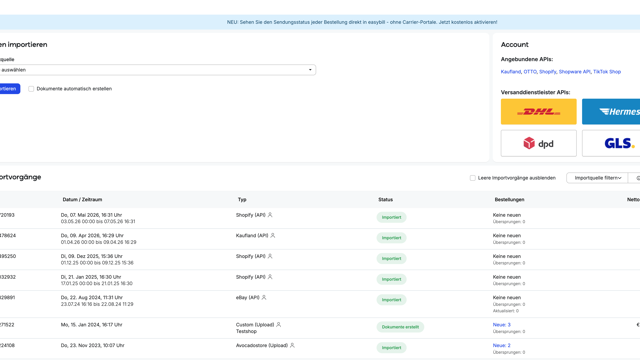
Task: Click user icon next to Kaufland (API)
Action: 273,236
